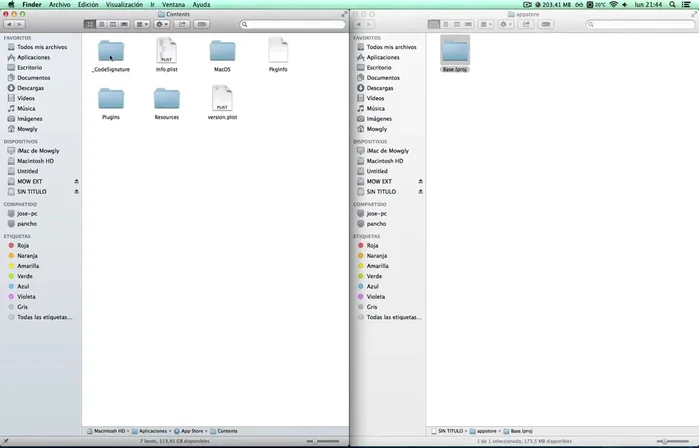
Task: Open the _CodeSignature folder
Action: coord(111,51)
